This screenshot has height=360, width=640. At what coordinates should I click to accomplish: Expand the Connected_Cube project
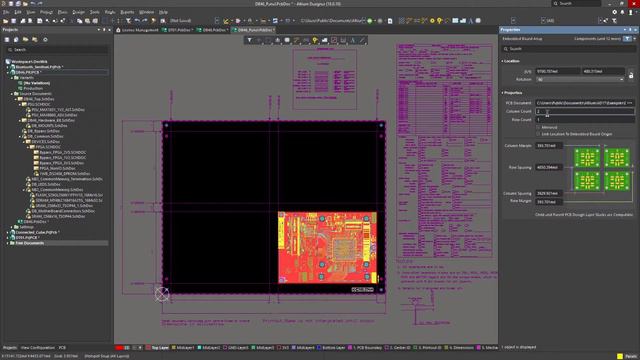click(8, 232)
